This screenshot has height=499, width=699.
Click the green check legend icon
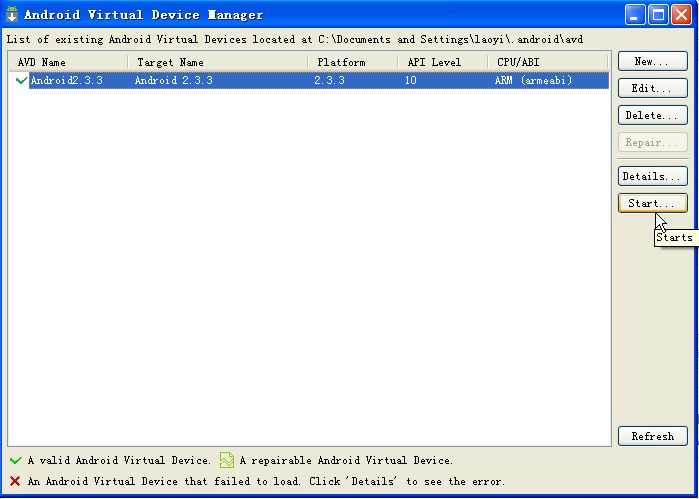pos(16,460)
